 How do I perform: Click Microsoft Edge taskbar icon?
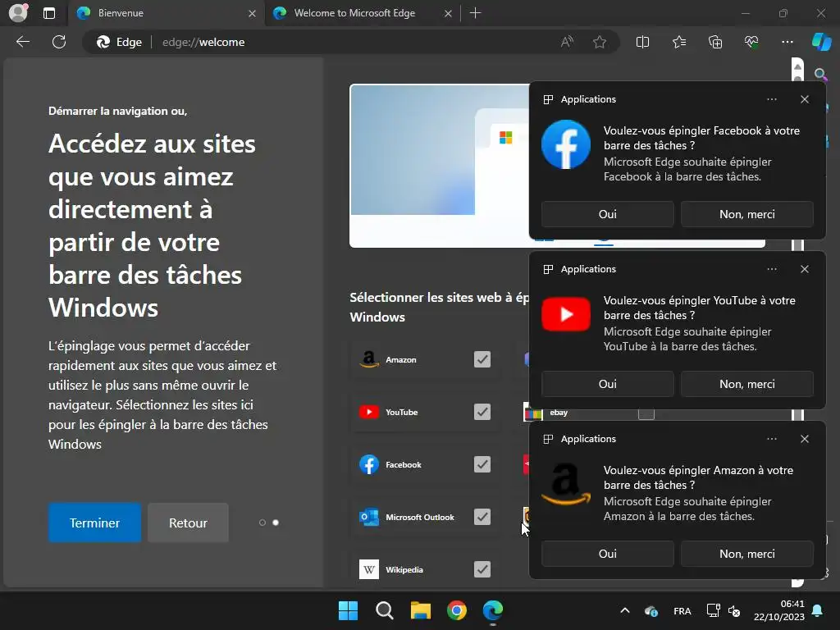pos(493,610)
